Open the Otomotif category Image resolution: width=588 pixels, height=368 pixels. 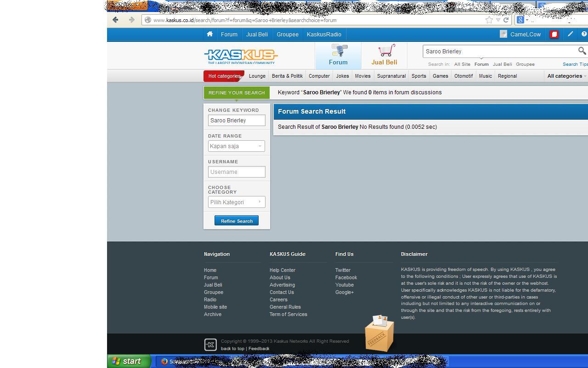point(464,76)
